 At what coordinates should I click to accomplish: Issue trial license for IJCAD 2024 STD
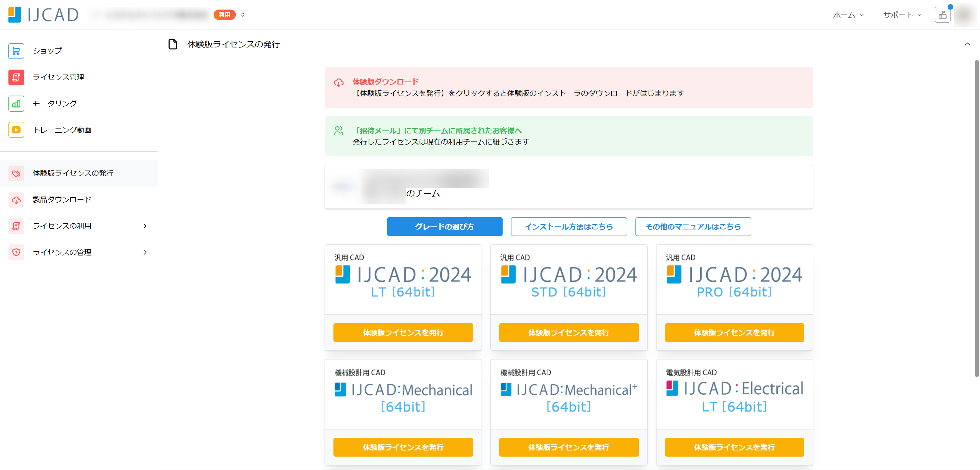[569, 333]
